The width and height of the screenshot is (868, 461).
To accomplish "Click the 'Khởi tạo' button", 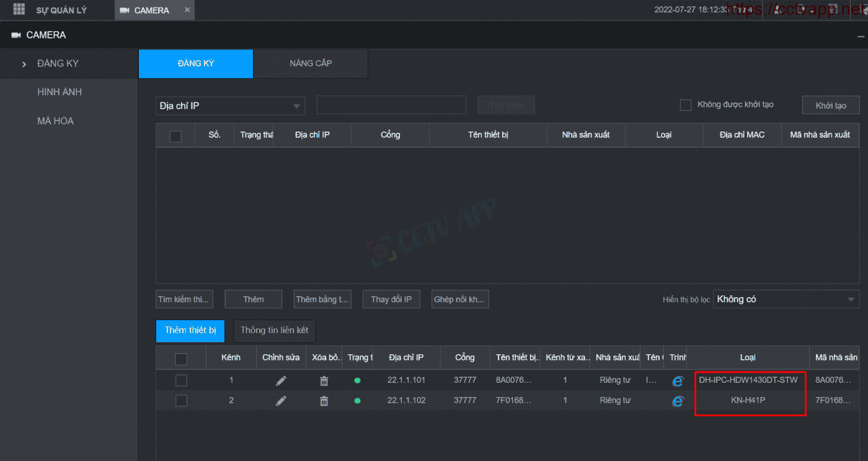I will point(830,105).
